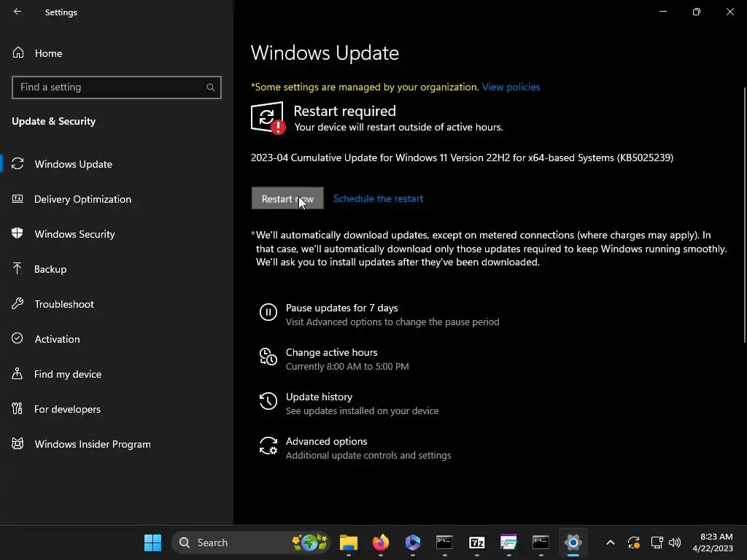Screen dimensions: 747x560
Task: Click the vertical scrollbar of update page
Action: (745, 214)
